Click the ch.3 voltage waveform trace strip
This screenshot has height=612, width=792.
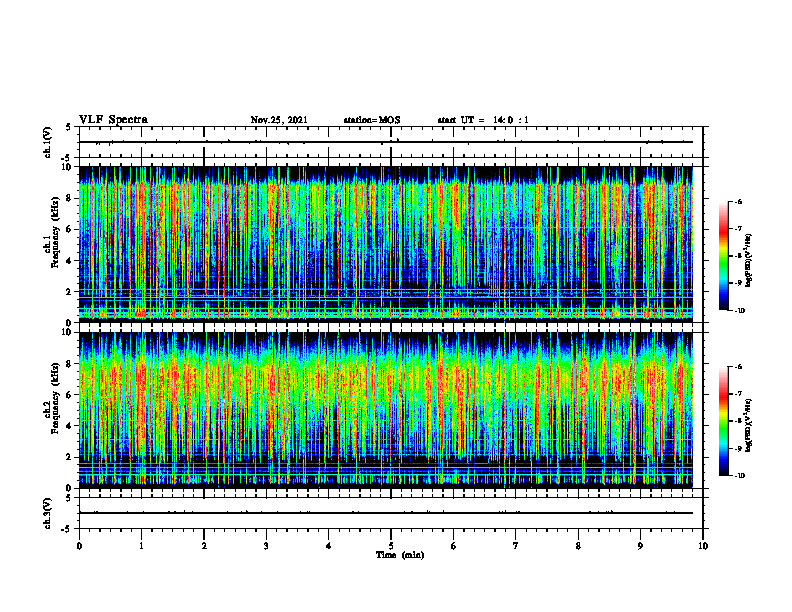[x=386, y=513]
